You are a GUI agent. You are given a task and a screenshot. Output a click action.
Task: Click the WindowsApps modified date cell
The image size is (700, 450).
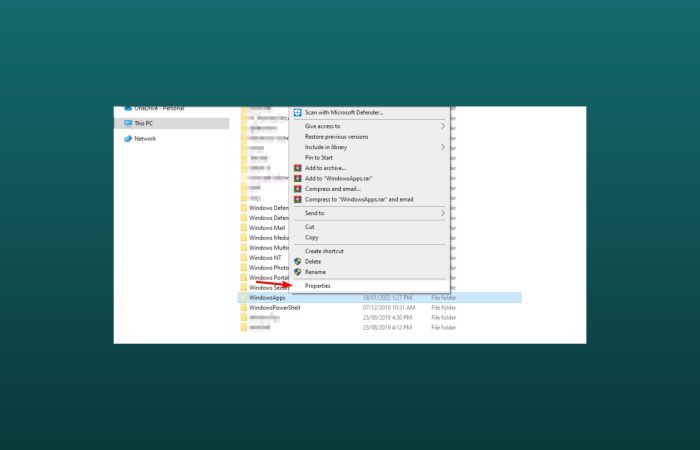[x=388, y=298]
